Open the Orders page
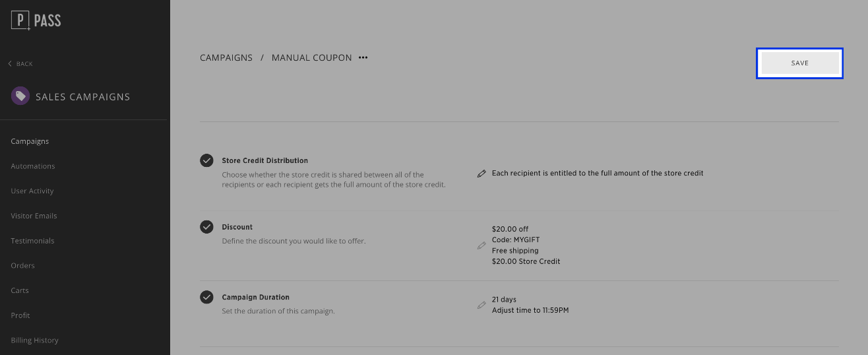Image resolution: width=868 pixels, height=355 pixels. (22, 266)
